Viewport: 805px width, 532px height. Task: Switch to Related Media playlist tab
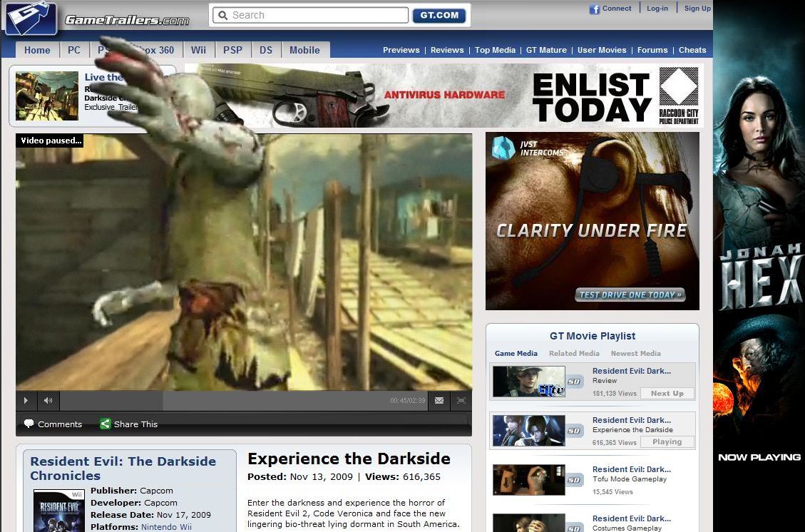[x=574, y=353]
